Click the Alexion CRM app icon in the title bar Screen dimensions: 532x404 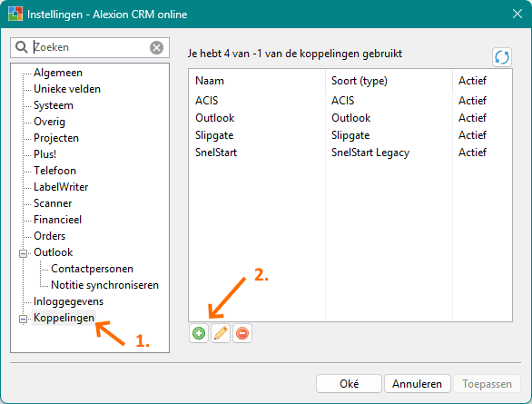click(15, 14)
